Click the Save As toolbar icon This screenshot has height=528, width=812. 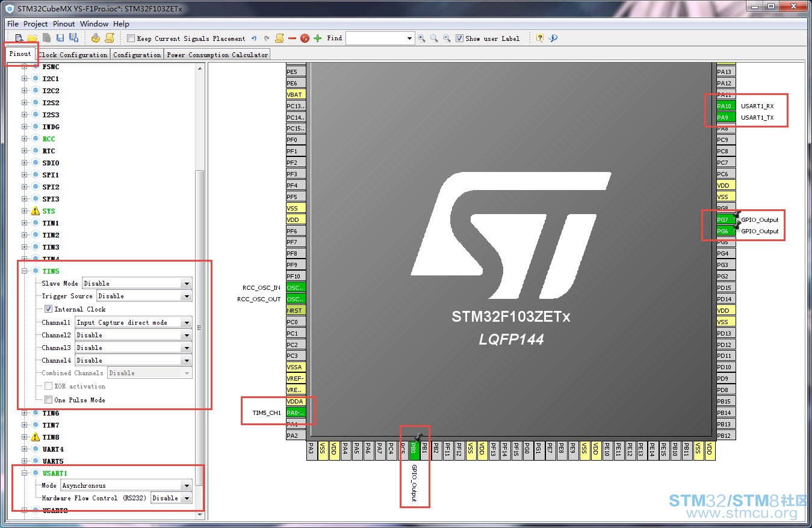(73, 38)
